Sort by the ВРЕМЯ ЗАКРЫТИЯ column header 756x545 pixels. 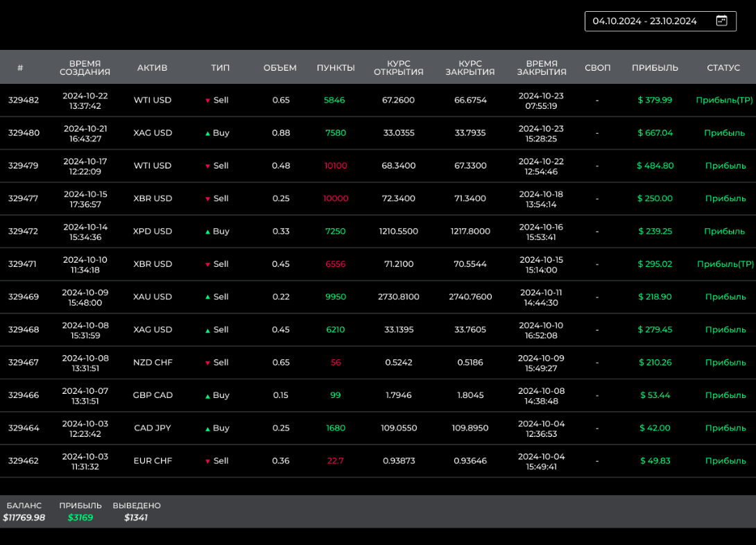pyautogui.click(x=541, y=67)
